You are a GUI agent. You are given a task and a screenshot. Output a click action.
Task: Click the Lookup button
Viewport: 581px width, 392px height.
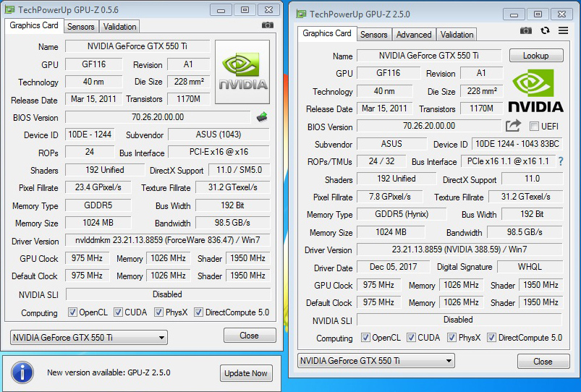click(x=536, y=56)
